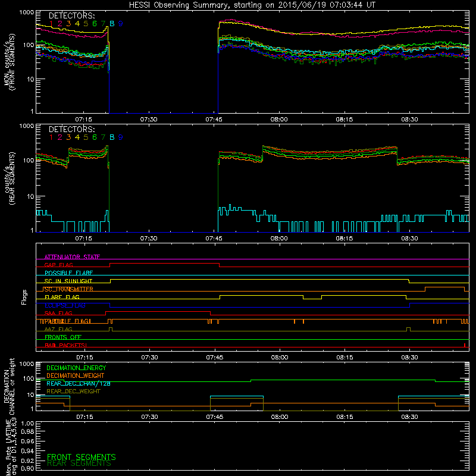The height and width of the screenshot is (476, 476).
Task: Click the SAA_FLAG label
Action: [x=58, y=314]
